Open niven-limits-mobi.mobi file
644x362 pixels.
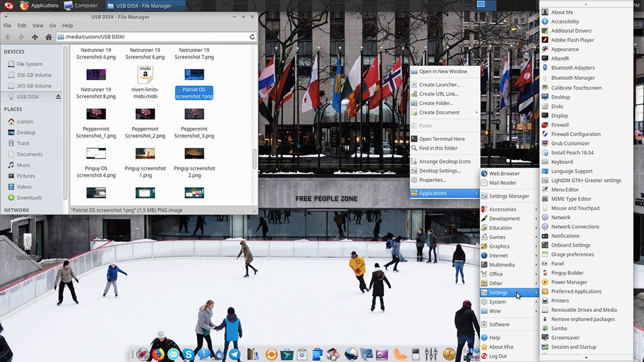[x=145, y=83]
